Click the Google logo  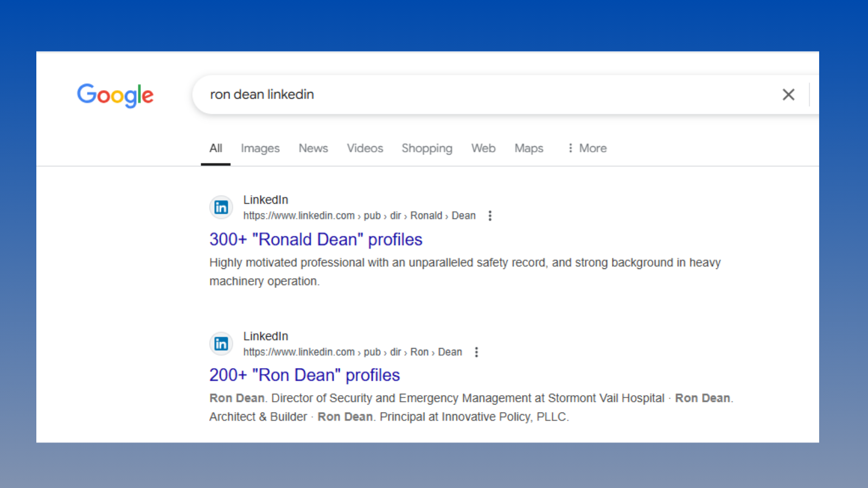click(115, 95)
